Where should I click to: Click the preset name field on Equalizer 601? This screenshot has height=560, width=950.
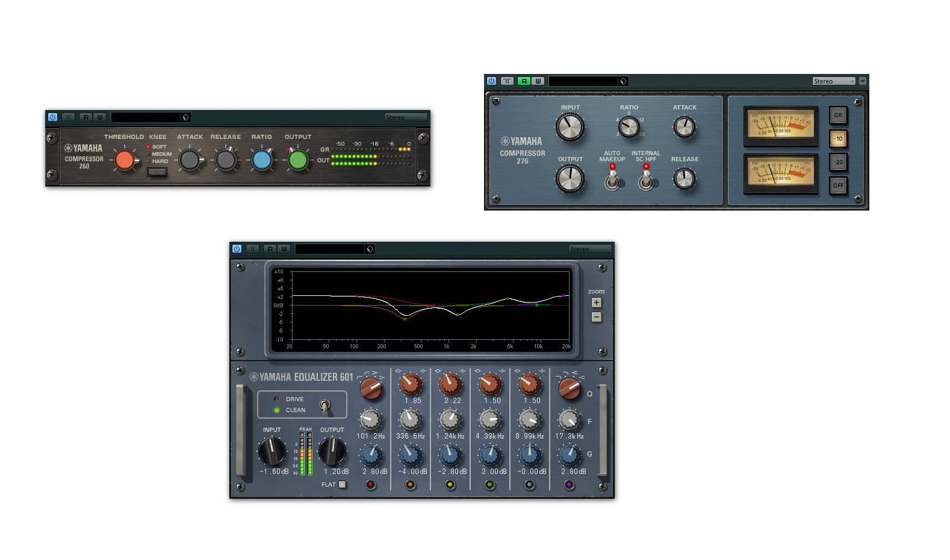[331, 248]
